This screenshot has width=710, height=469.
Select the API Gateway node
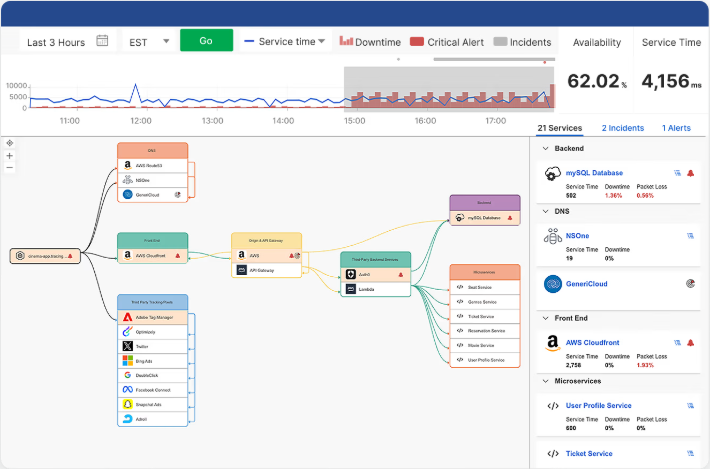(266, 270)
